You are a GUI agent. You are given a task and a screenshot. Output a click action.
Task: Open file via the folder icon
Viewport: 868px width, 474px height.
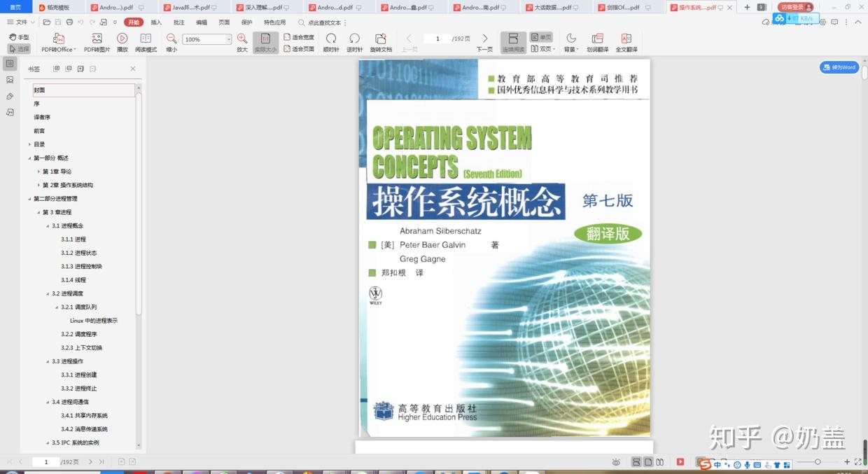47,22
